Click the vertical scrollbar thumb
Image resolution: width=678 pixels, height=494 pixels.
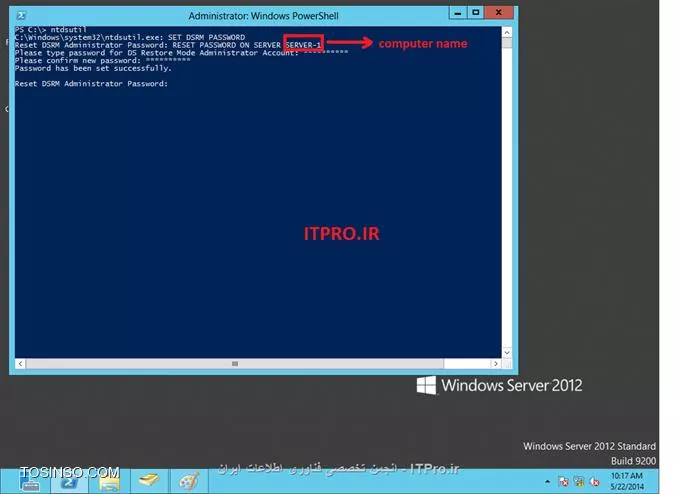click(507, 43)
